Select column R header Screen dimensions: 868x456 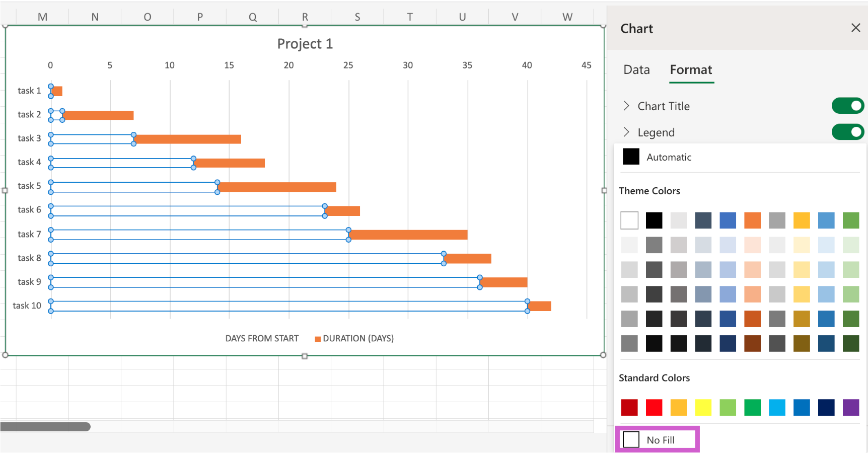pos(305,17)
